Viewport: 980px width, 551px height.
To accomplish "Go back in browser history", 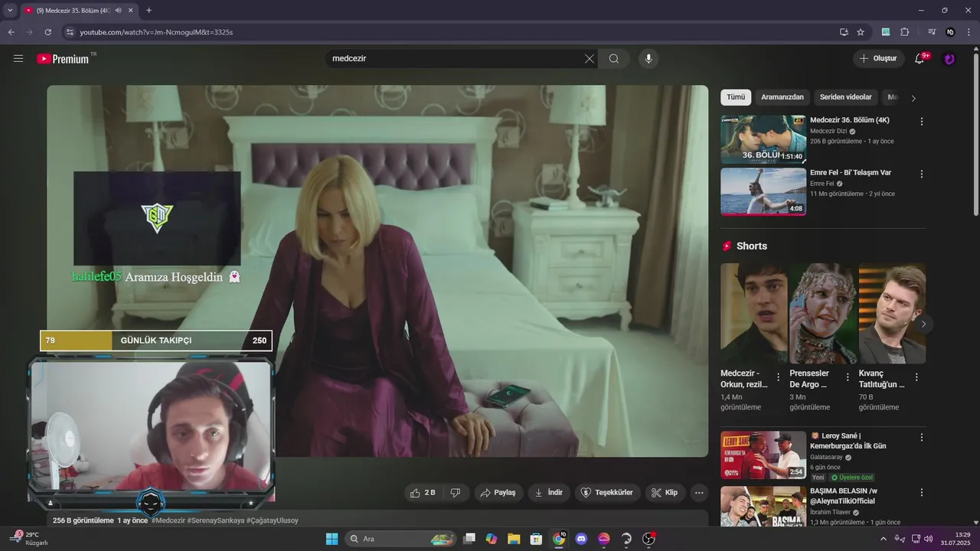I will click(11, 32).
